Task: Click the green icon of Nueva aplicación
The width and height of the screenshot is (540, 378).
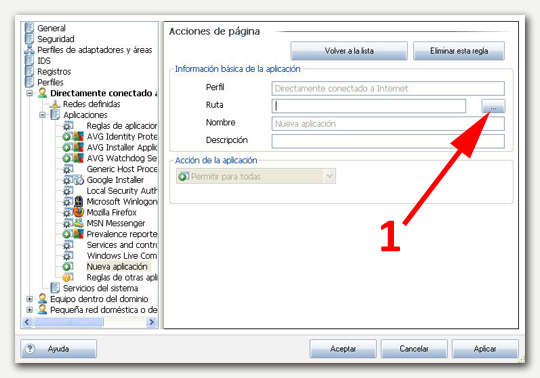Action: [x=67, y=266]
